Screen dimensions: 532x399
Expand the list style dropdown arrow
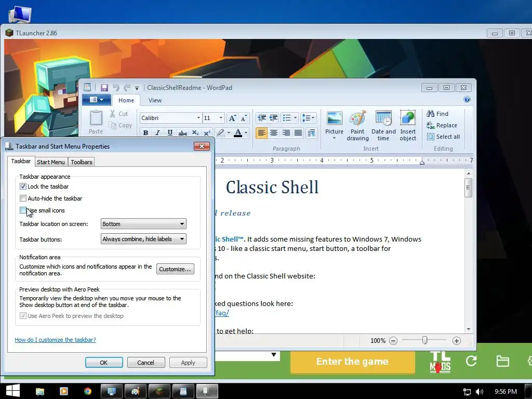pyautogui.click(x=295, y=118)
